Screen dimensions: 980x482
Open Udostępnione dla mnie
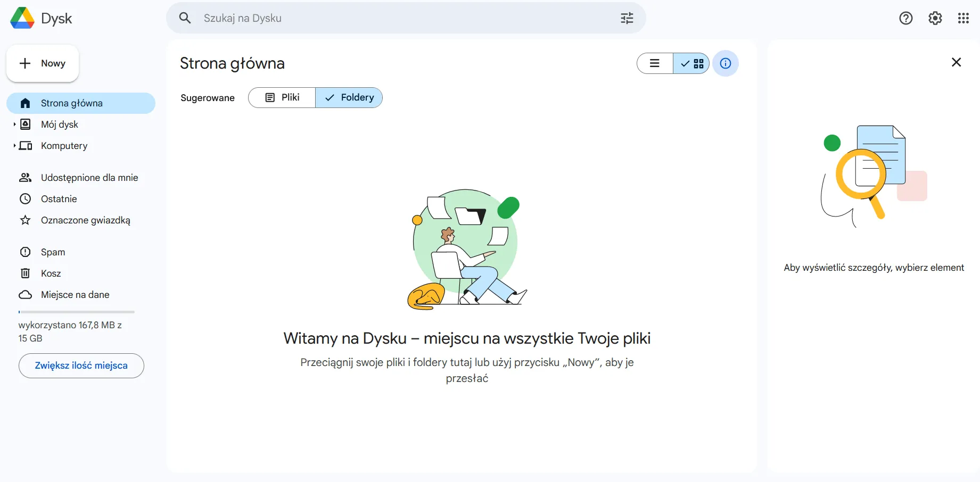pos(81,178)
